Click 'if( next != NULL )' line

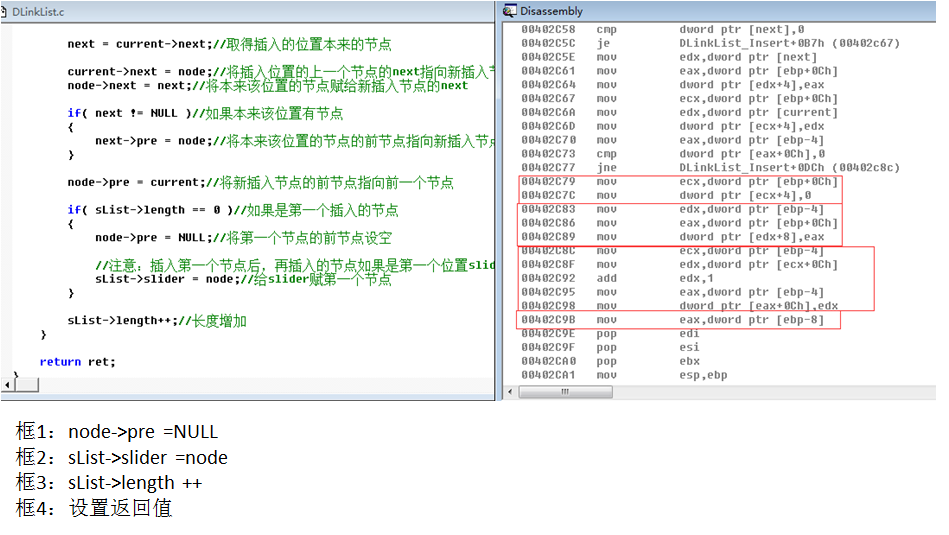click(x=205, y=113)
